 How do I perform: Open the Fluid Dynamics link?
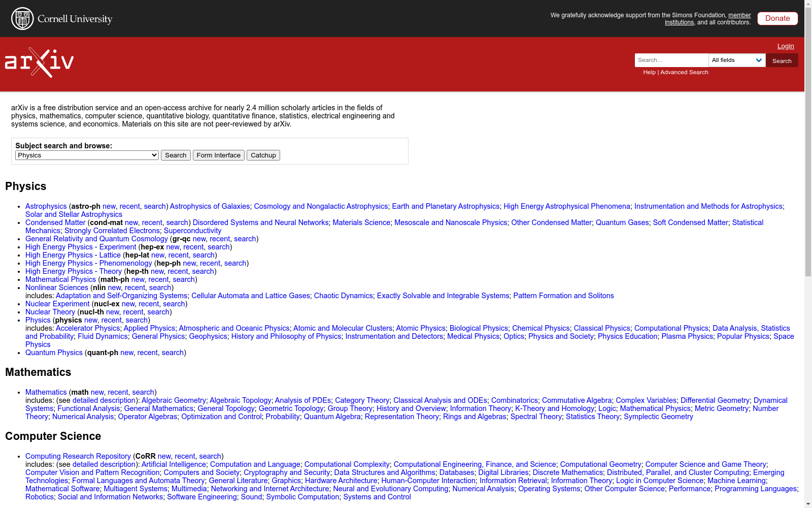point(103,336)
